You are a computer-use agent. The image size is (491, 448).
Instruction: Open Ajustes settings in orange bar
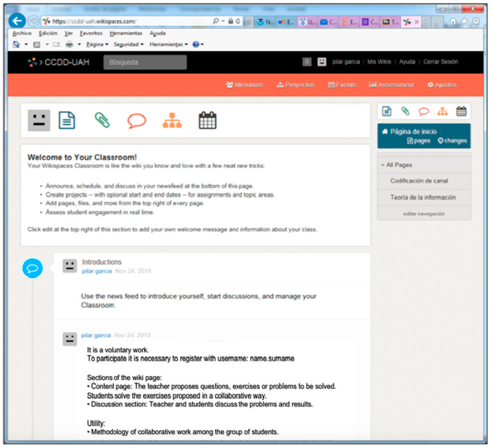click(442, 85)
